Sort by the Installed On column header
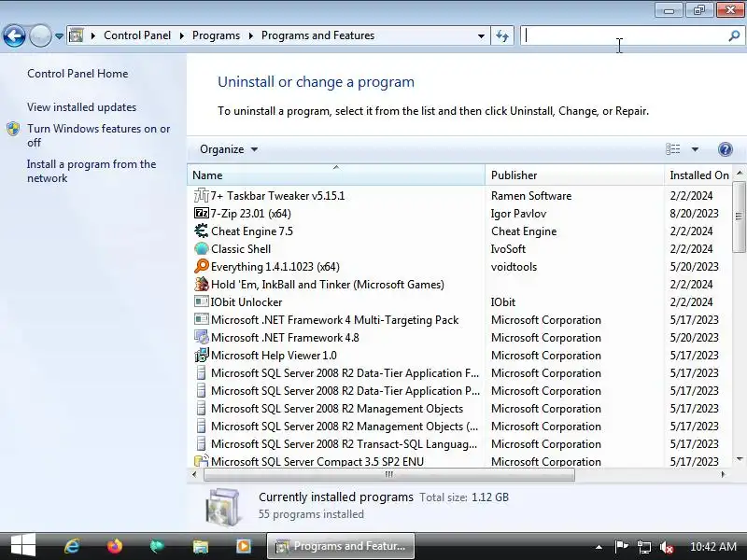Screen dimensions: 747x560 coord(698,175)
